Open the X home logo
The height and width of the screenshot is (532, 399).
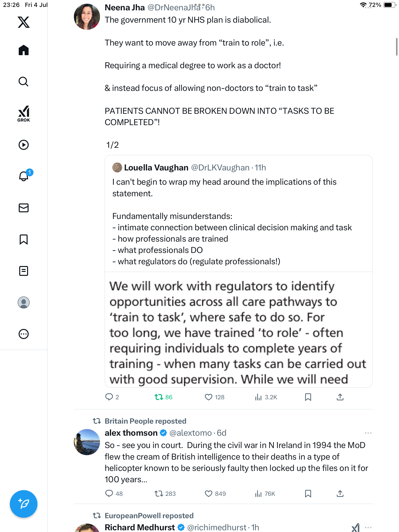tap(24, 22)
